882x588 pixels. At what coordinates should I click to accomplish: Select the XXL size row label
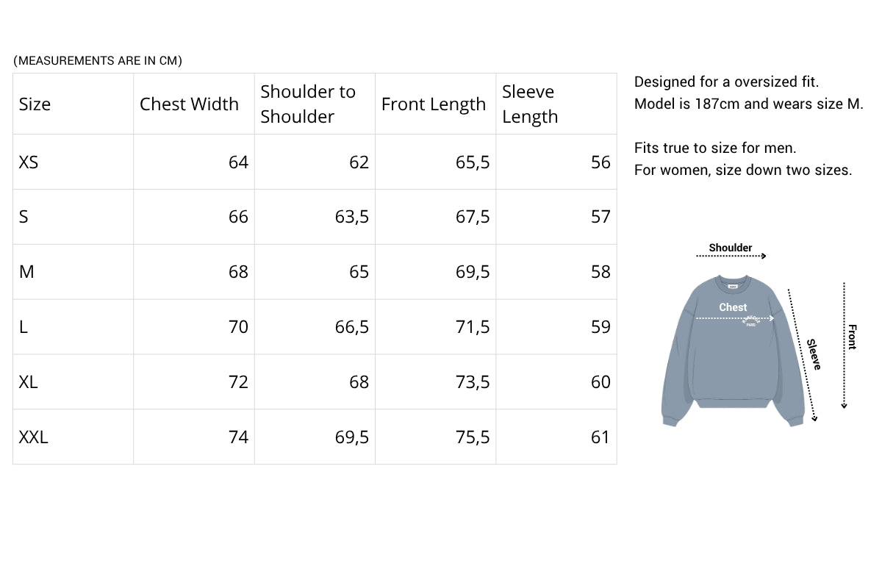click(34, 437)
